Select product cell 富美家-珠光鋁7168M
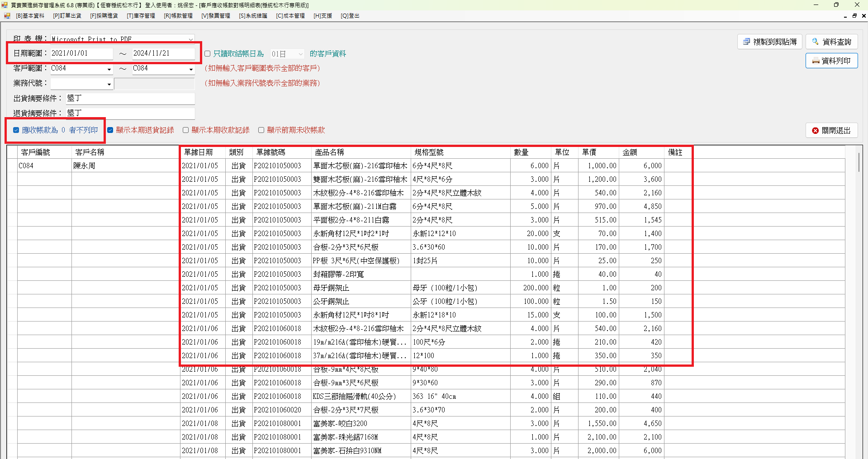 click(361, 437)
